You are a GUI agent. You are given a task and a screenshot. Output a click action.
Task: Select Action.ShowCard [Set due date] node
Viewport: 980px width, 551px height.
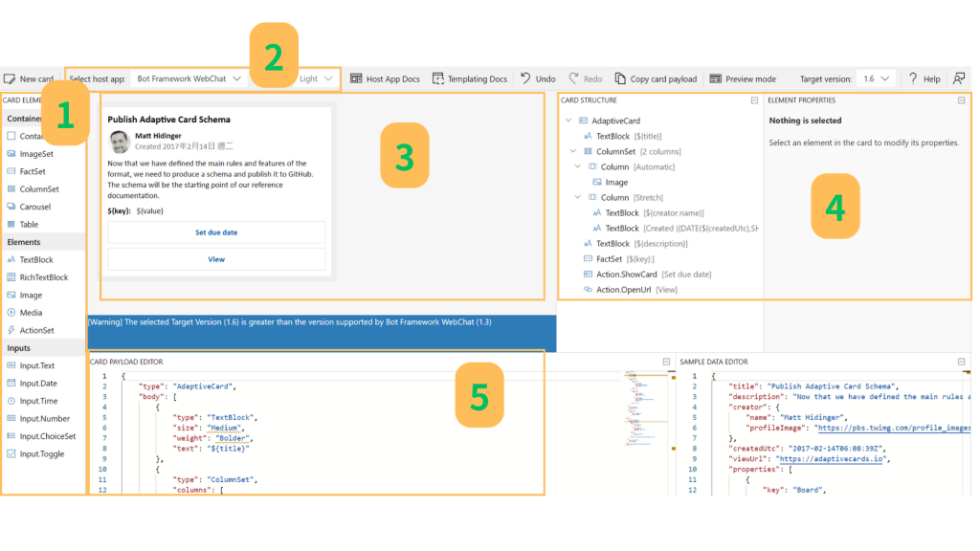647,275
